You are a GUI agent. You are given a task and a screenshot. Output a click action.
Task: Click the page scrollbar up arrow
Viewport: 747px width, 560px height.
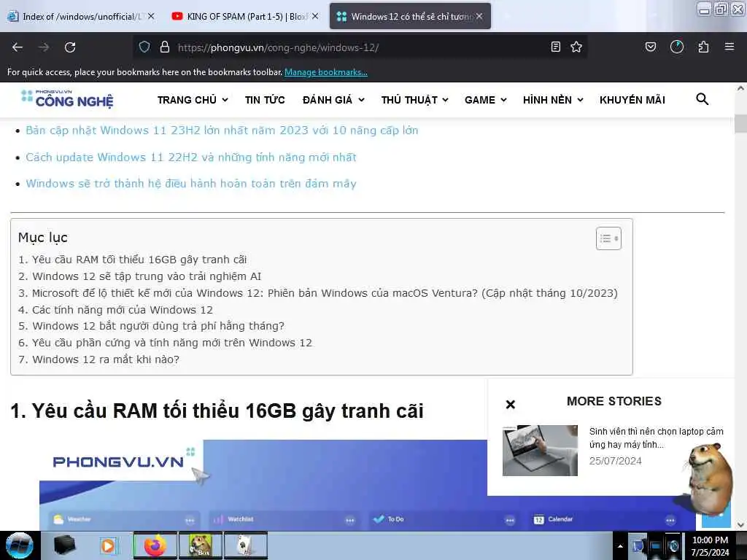[740, 88]
